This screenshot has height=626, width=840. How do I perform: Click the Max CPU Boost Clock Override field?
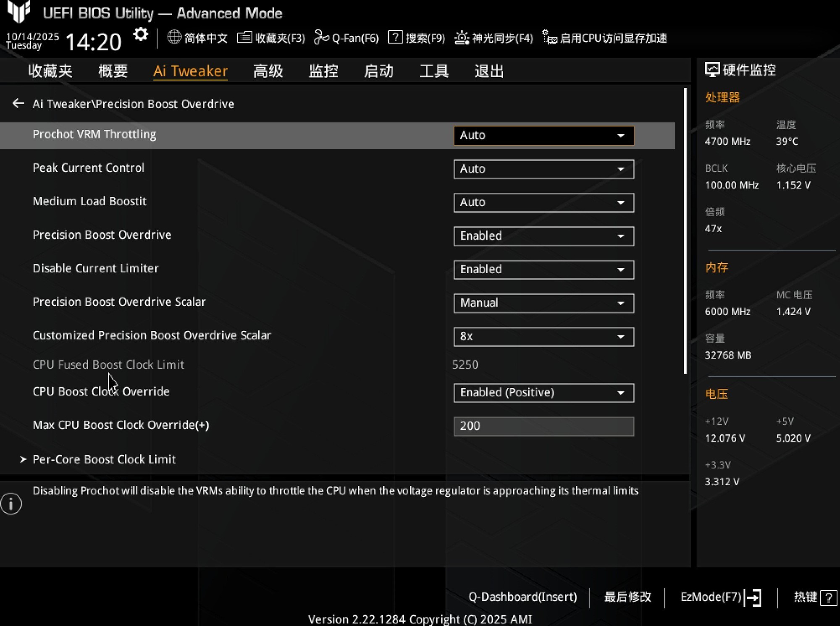(543, 426)
